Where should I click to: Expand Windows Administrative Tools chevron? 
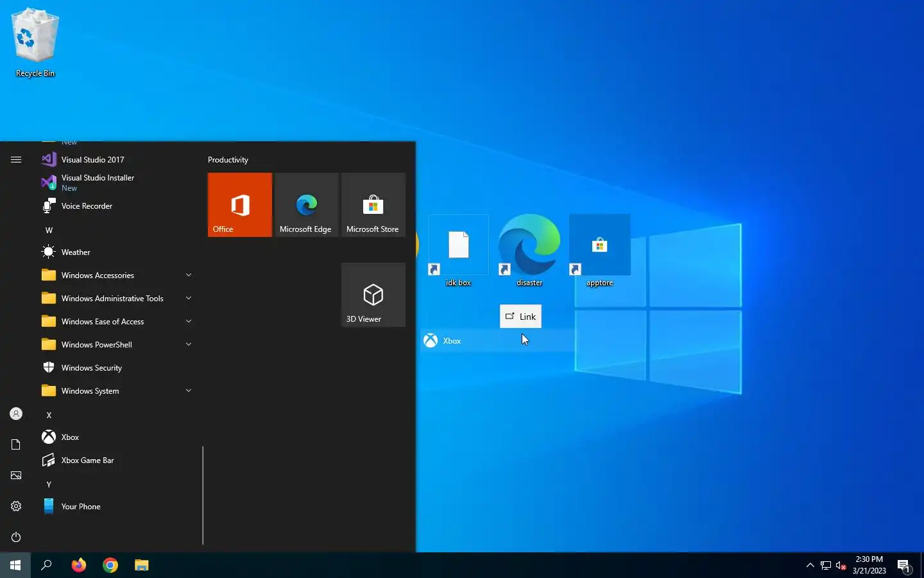[x=189, y=298]
